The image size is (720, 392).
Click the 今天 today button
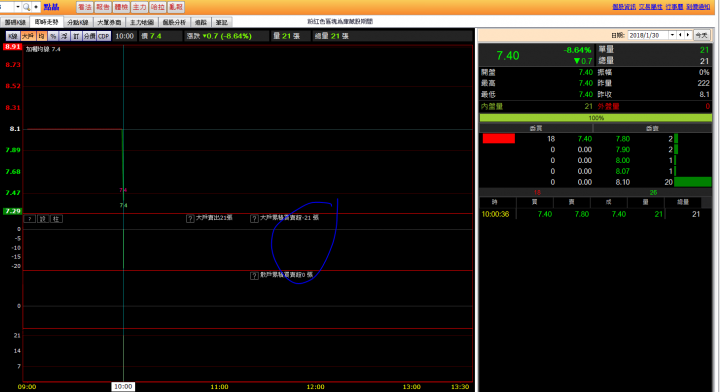[x=701, y=35]
